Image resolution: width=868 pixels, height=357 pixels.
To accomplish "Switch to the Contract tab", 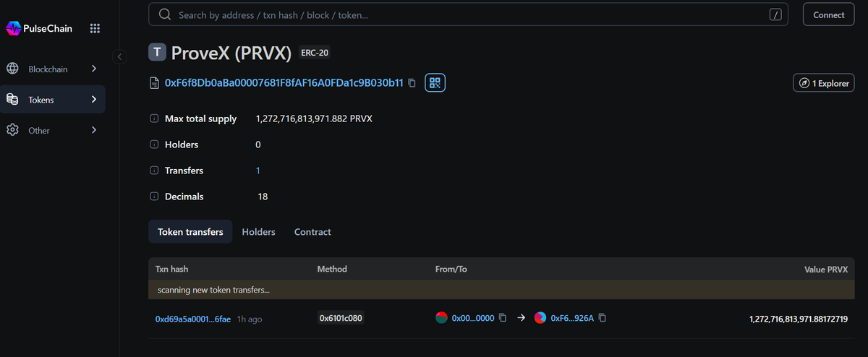I will (312, 232).
